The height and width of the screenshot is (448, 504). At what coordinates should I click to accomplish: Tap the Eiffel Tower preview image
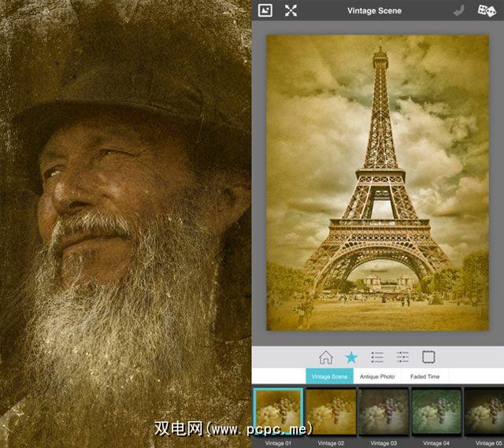pyautogui.click(x=378, y=183)
